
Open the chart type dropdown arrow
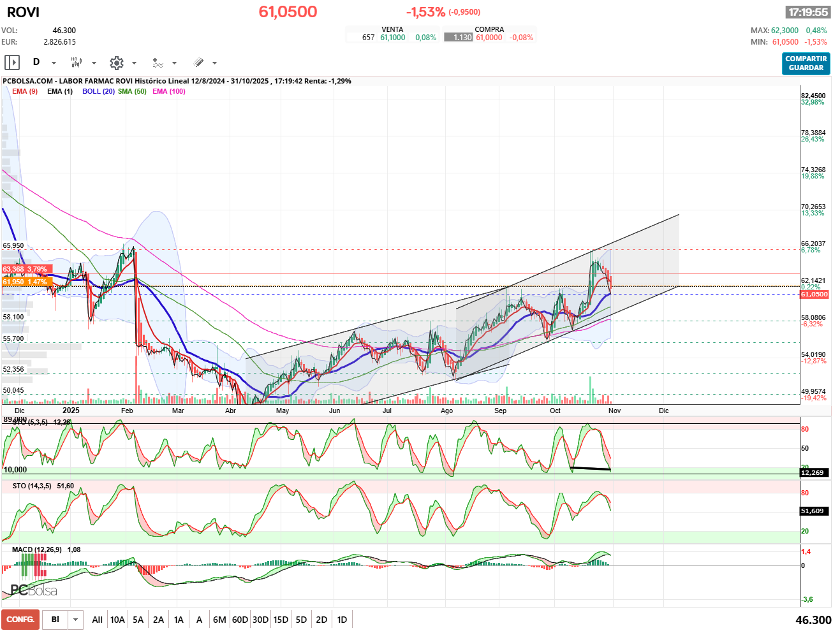point(94,63)
